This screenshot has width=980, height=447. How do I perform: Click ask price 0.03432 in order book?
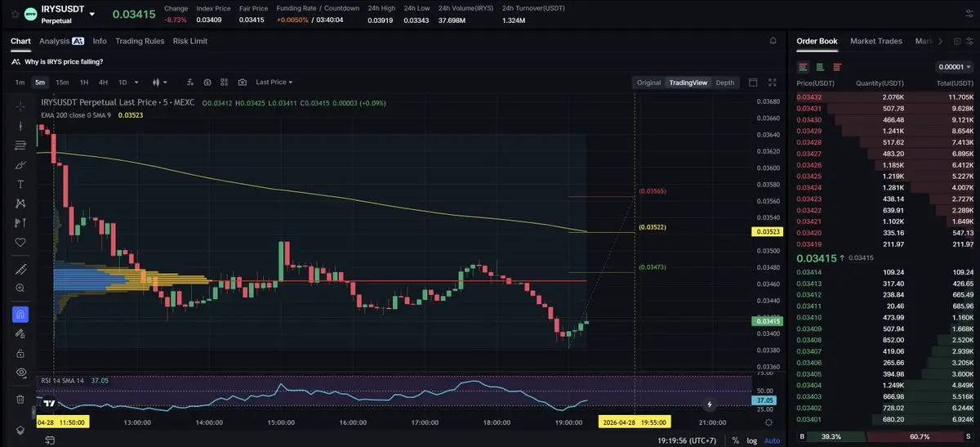click(808, 97)
